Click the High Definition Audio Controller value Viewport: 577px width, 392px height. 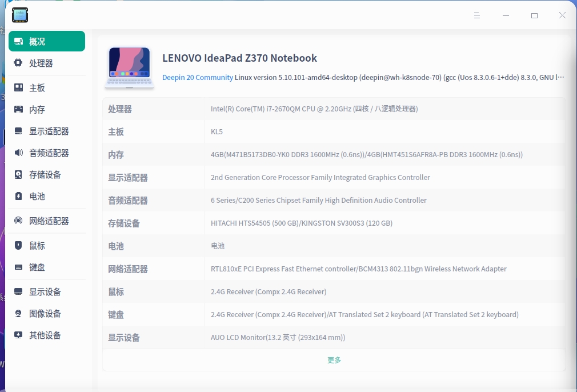coord(319,200)
